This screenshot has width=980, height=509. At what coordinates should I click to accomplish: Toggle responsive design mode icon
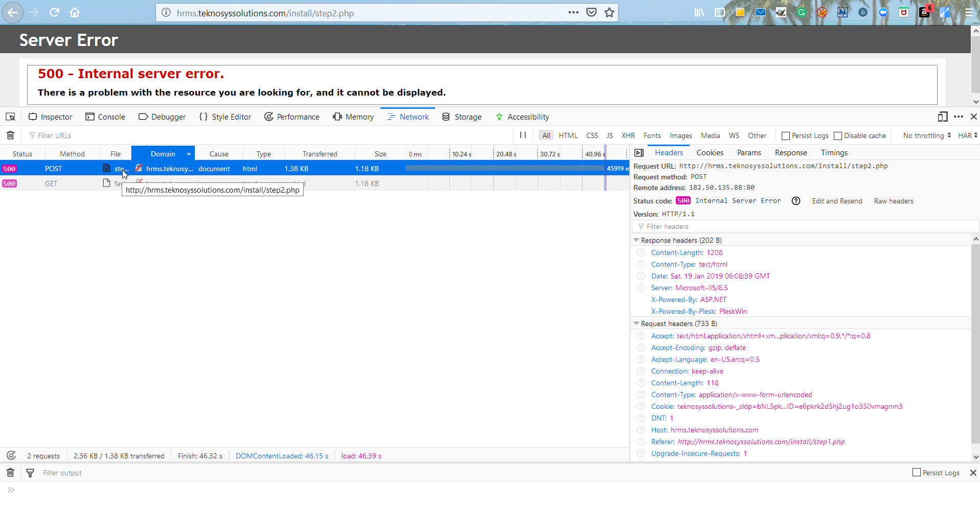[943, 117]
